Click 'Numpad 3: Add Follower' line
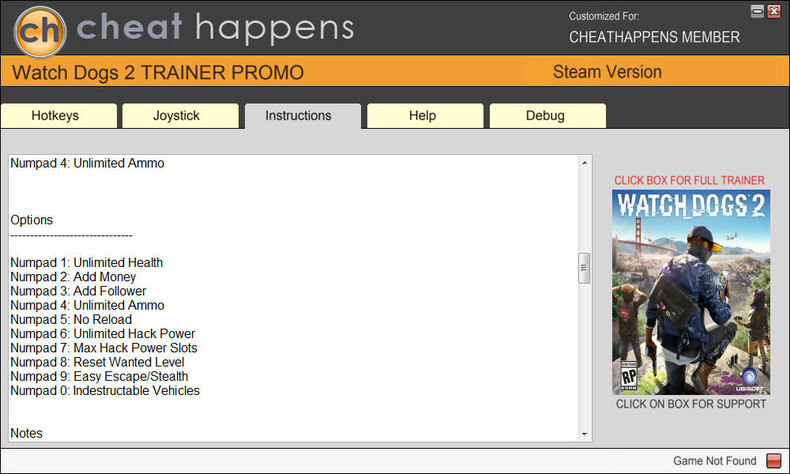Screen dimensions: 790x474 pyautogui.click(x=78, y=291)
